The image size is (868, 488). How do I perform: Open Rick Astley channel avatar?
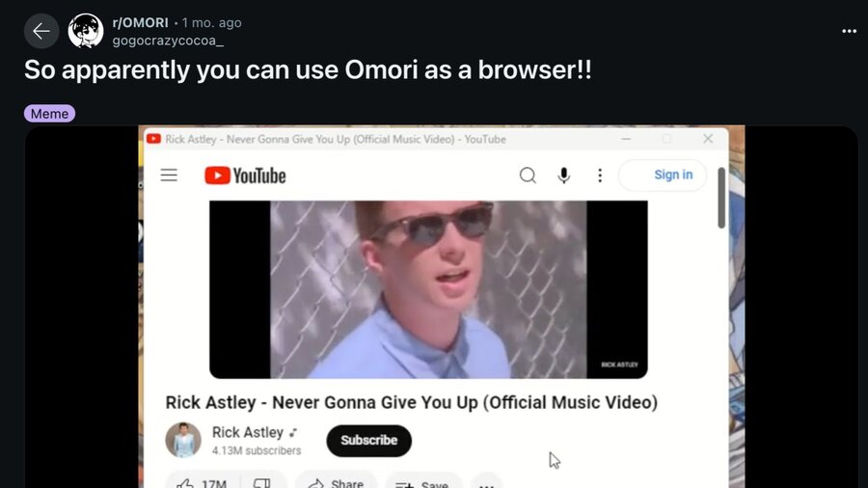click(183, 440)
